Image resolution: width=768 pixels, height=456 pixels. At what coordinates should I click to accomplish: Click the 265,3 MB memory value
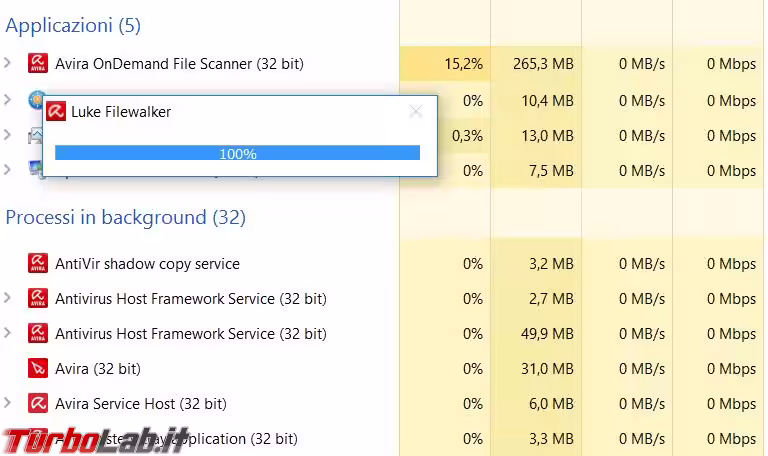pos(540,64)
